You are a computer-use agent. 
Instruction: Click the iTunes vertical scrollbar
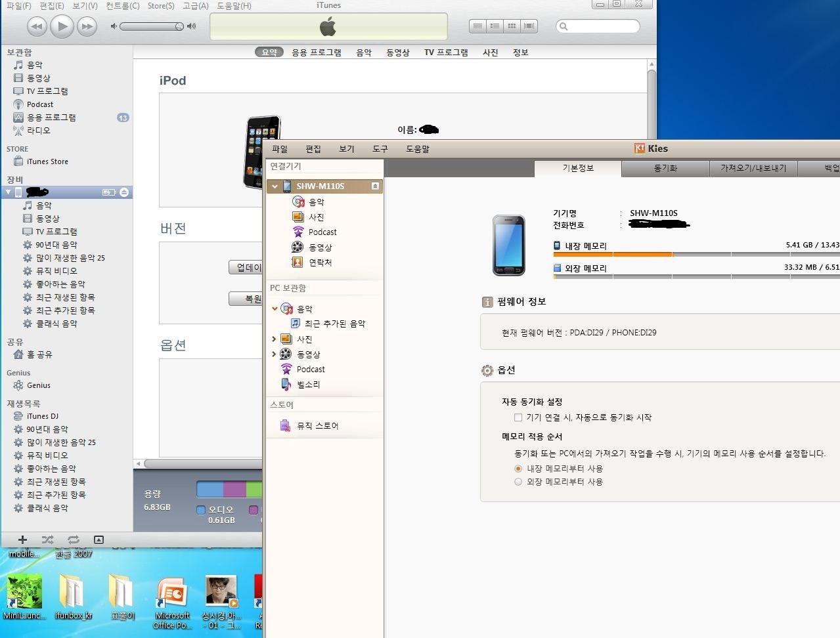[x=652, y=105]
